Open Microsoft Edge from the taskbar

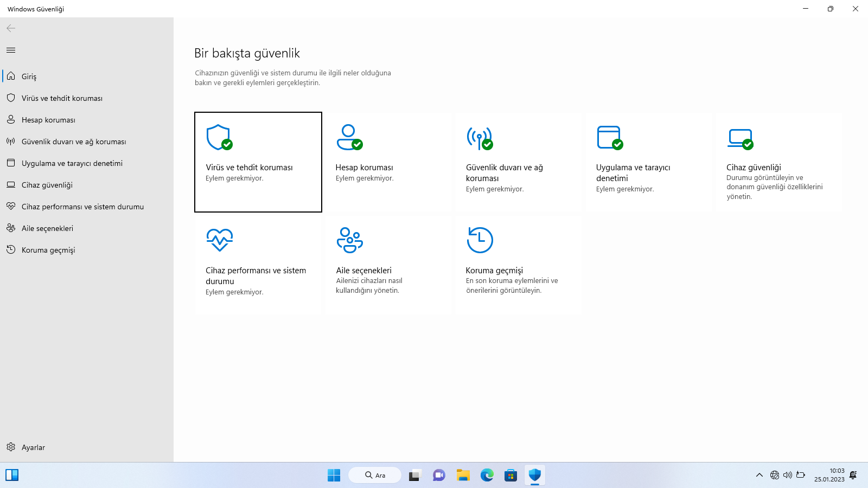coord(487,476)
